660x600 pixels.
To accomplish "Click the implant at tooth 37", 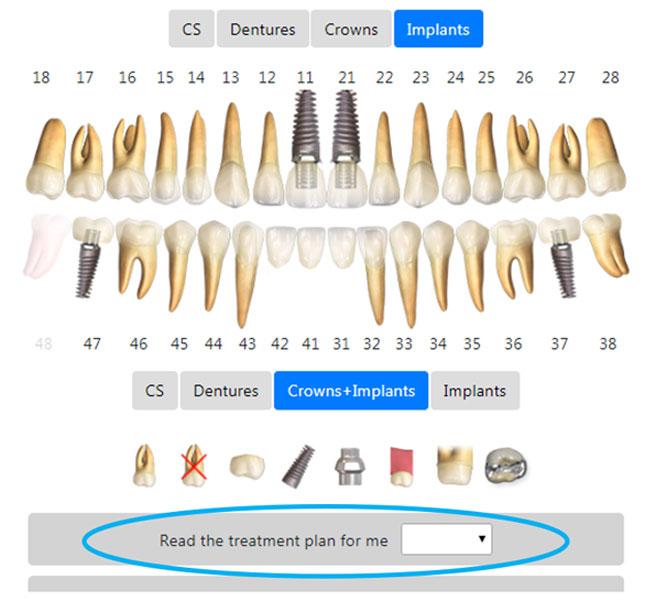I will (561, 258).
